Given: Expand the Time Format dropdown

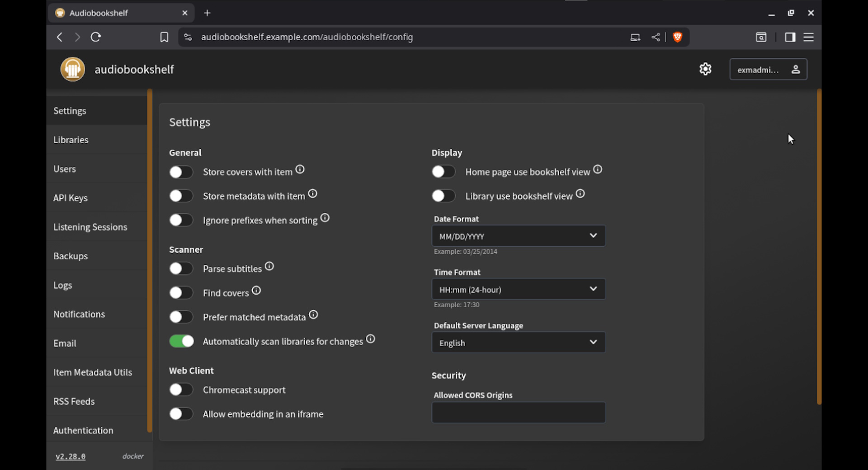Looking at the screenshot, I should tap(519, 289).
